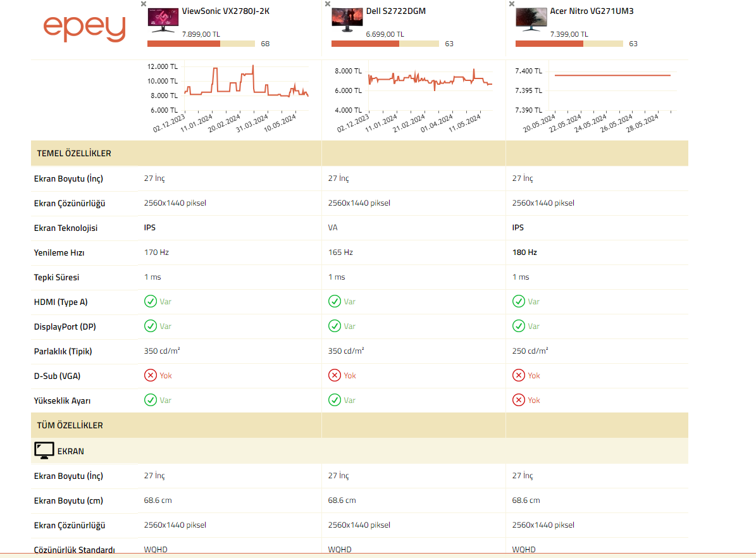Remove Acer Nitro VG271UM3 from comparison

tap(512, 4)
